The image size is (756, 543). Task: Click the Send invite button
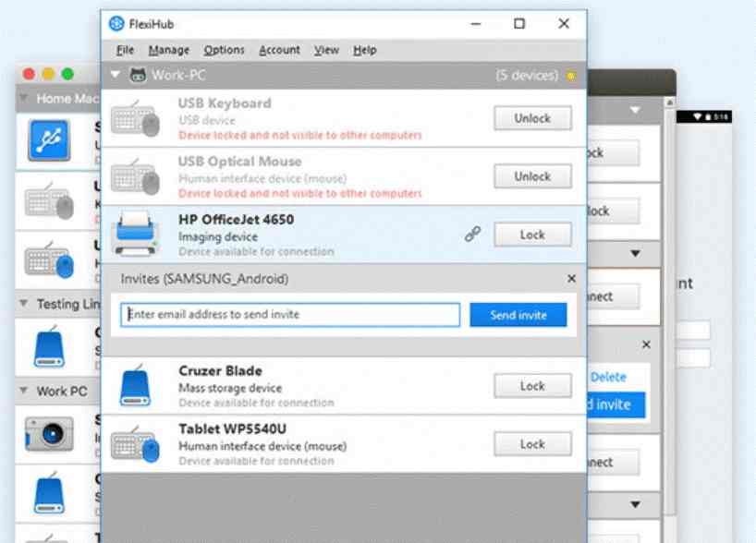(518, 315)
